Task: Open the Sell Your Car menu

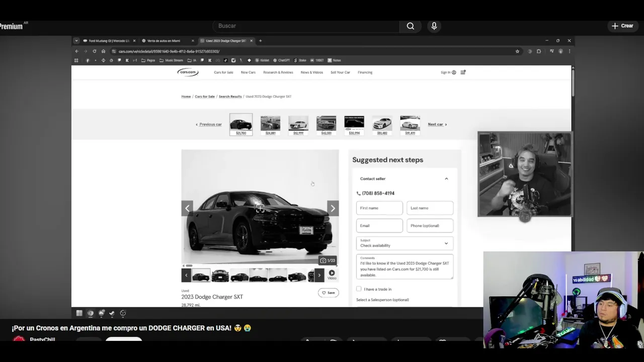Action: [x=340, y=72]
